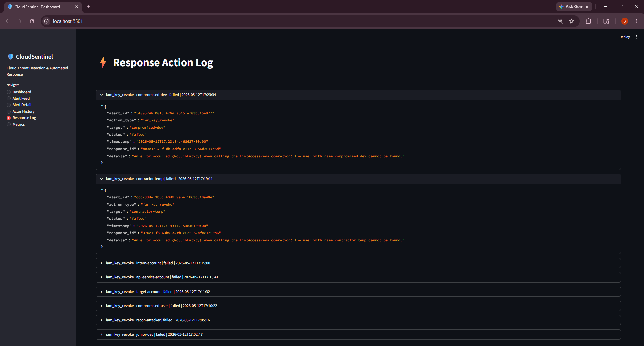644x346 pixels.
Task: Click the CloudSentinel sidebar title
Action: click(x=35, y=57)
